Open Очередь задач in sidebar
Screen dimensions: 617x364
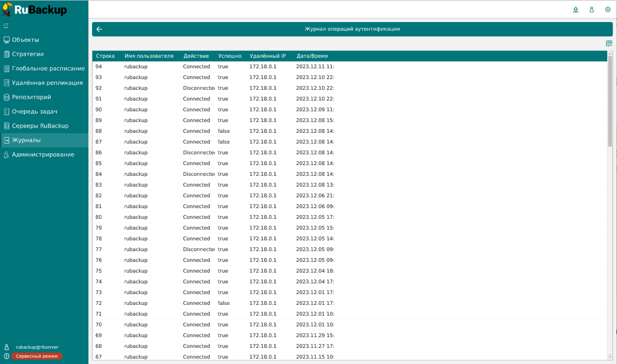(34, 112)
